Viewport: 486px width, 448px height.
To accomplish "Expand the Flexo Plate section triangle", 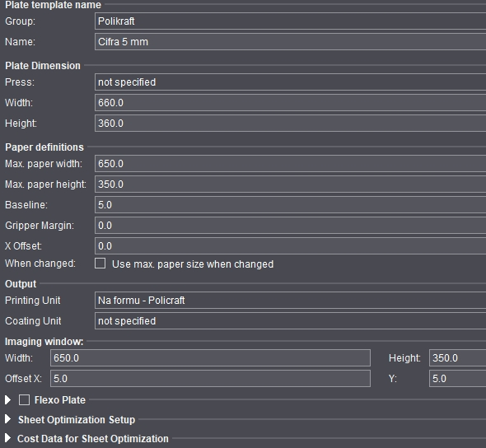I will [x=8, y=400].
